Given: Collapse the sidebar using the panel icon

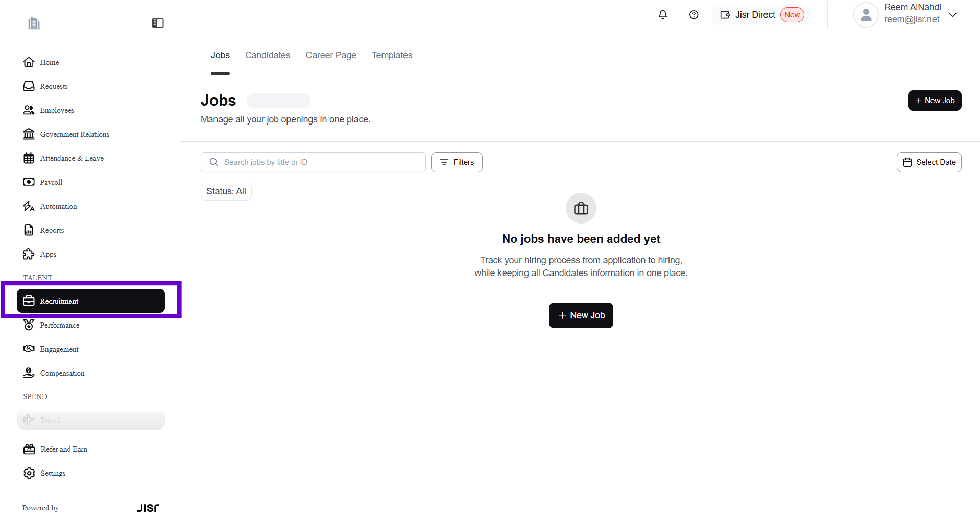Looking at the screenshot, I should click(x=158, y=23).
